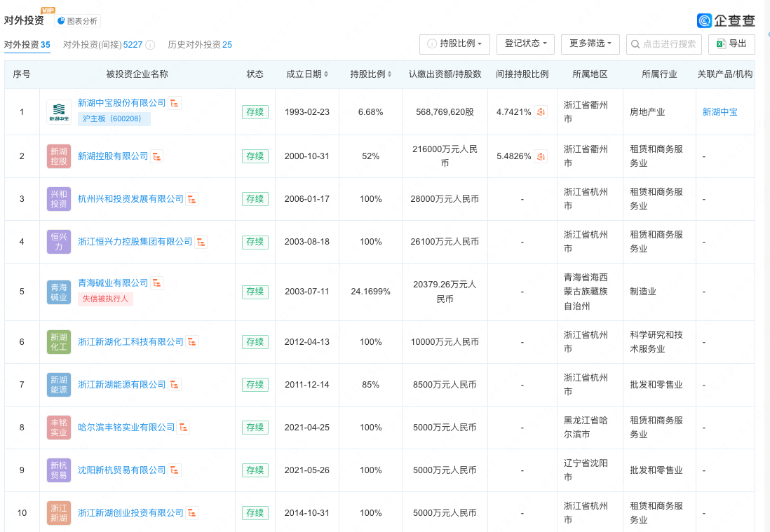Click the 青海碱业 logo tile
Image resolution: width=770 pixels, height=532 pixels.
coord(59,292)
